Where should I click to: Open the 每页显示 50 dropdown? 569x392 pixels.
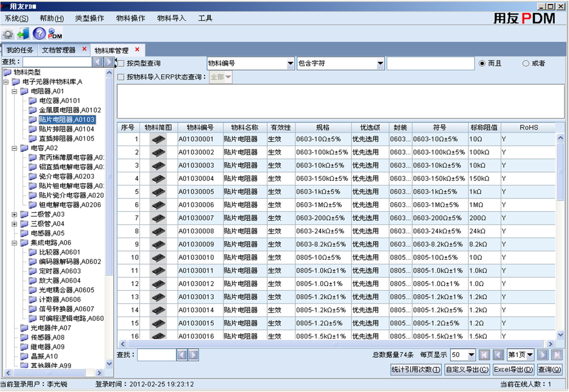pos(472,355)
